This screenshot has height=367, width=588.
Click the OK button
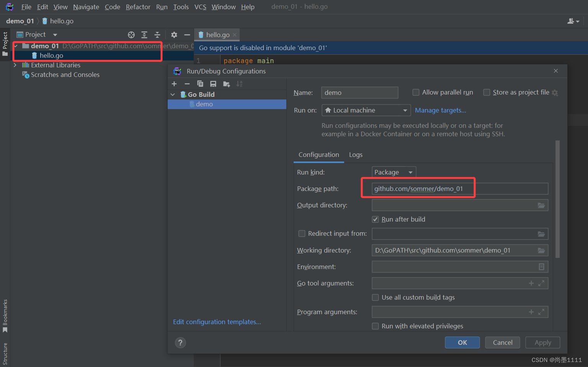tap(462, 343)
